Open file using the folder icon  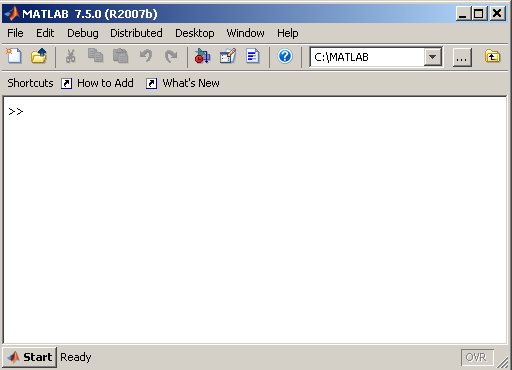39,56
